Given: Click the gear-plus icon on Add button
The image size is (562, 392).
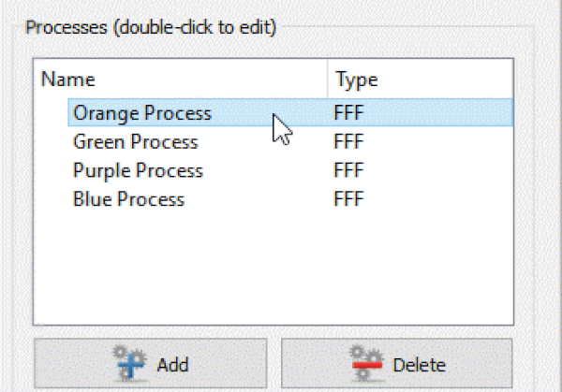Looking at the screenshot, I should [x=130, y=362].
